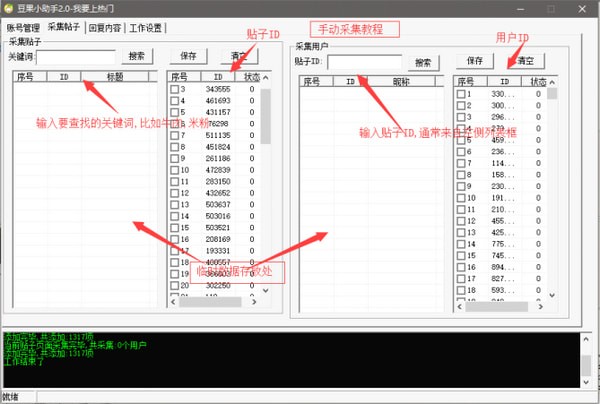Switch to the 采集帖子 tab
The width and height of the screenshot is (600, 404).
pyautogui.click(x=64, y=27)
